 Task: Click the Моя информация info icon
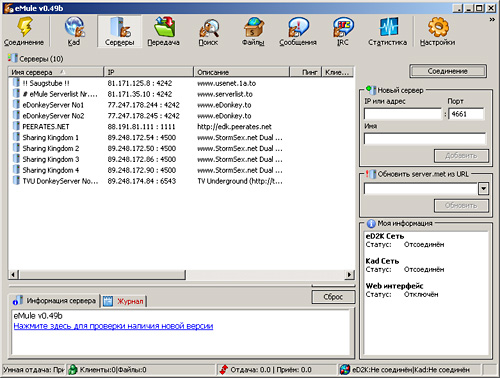click(x=371, y=223)
